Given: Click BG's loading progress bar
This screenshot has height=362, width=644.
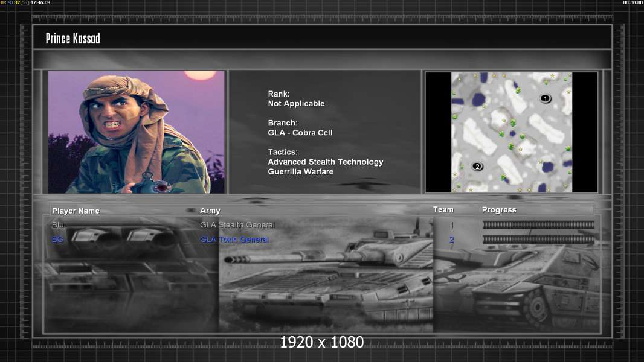Looking at the screenshot, I should (538, 240).
